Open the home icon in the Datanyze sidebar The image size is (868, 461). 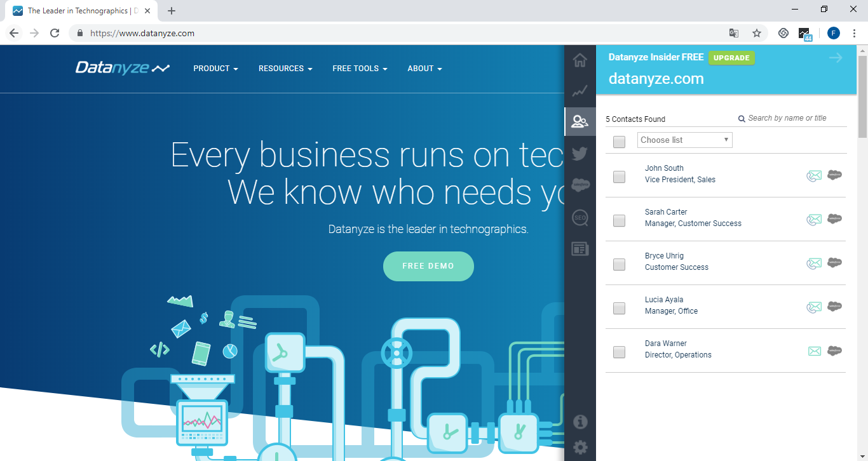point(580,60)
